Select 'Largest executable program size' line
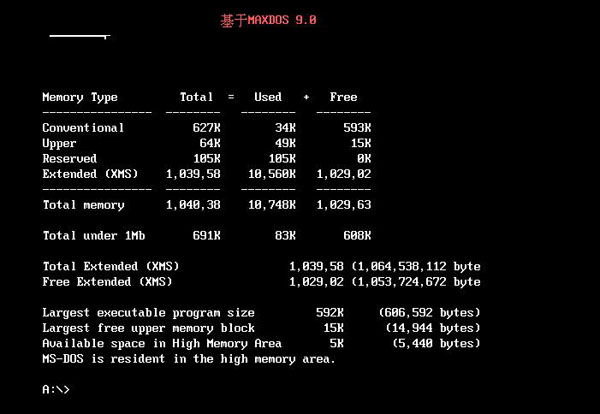 coord(148,313)
